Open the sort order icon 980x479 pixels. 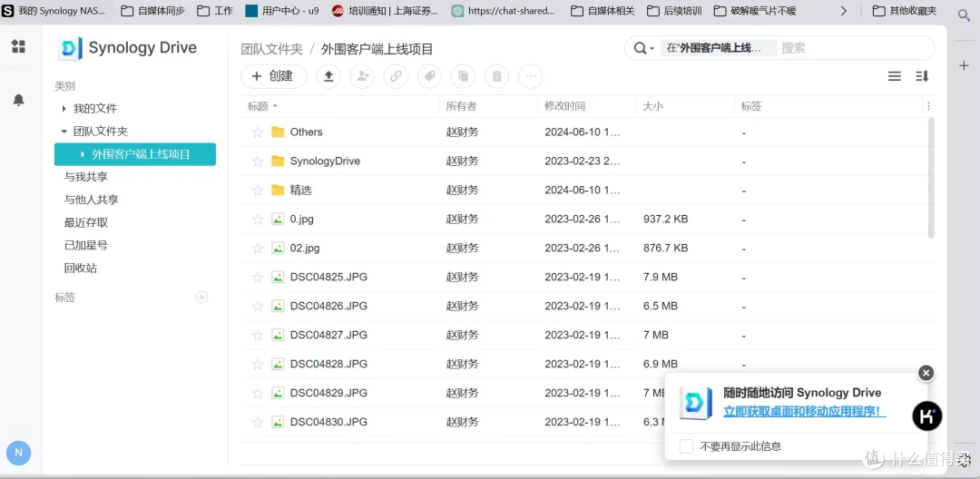(x=923, y=76)
